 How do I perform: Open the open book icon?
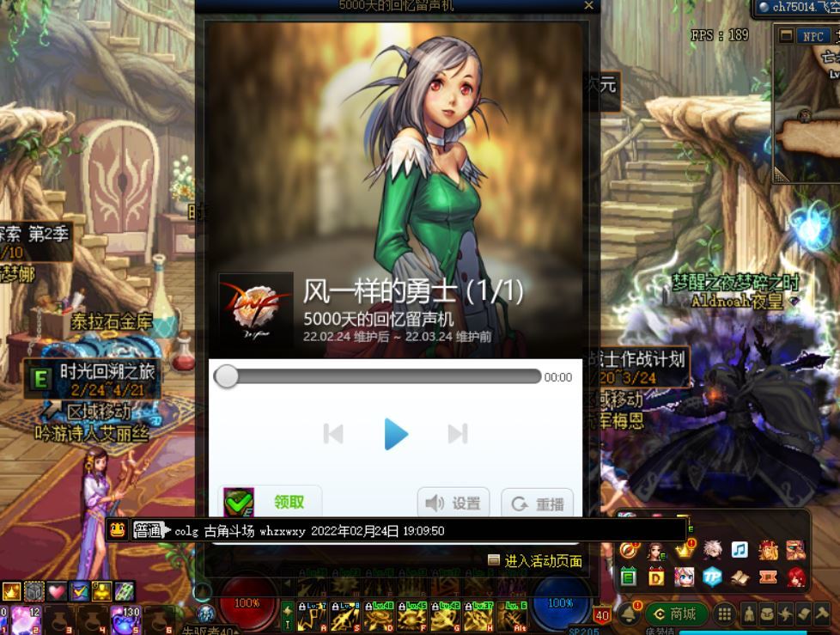click(740, 577)
